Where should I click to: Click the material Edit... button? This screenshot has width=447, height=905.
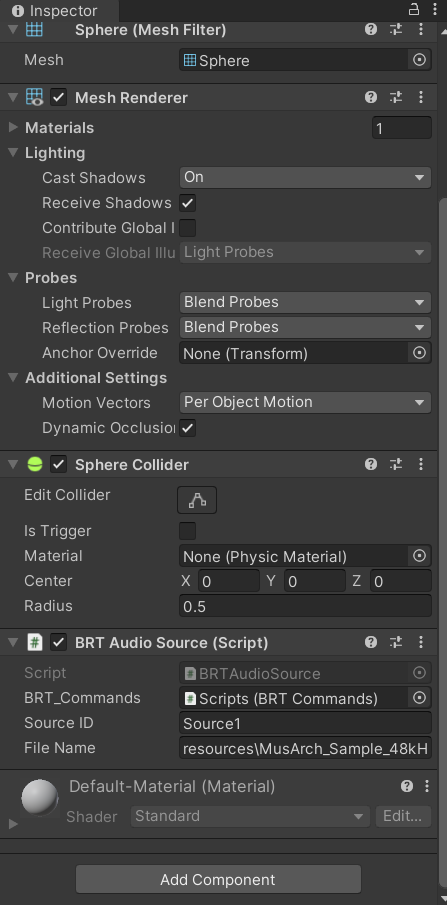tap(403, 816)
